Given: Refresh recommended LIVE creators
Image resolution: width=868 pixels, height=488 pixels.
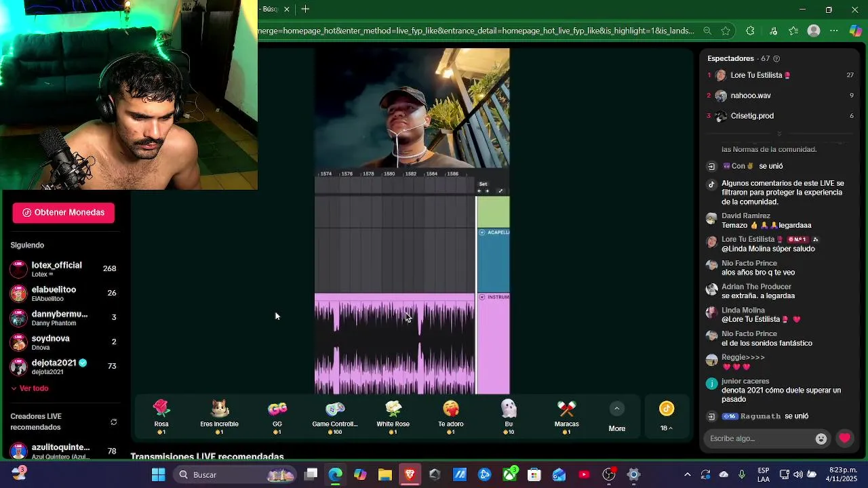Looking at the screenshot, I should pyautogui.click(x=114, y=422).
